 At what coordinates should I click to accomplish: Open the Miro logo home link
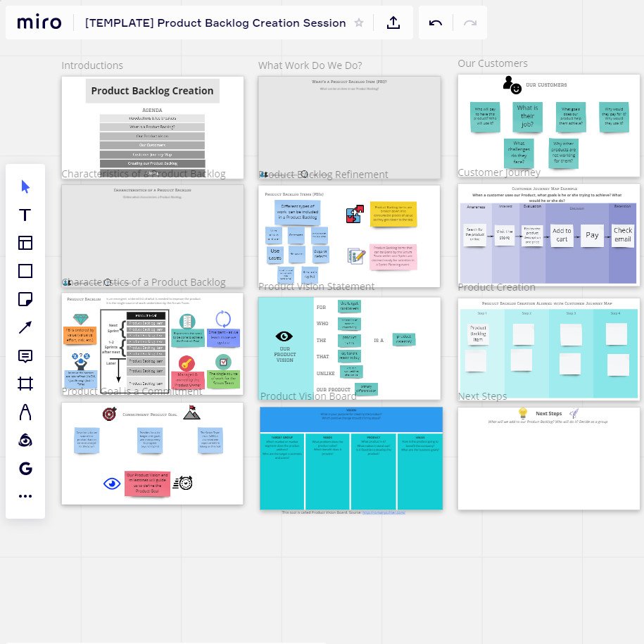click(x=39, y=23)
